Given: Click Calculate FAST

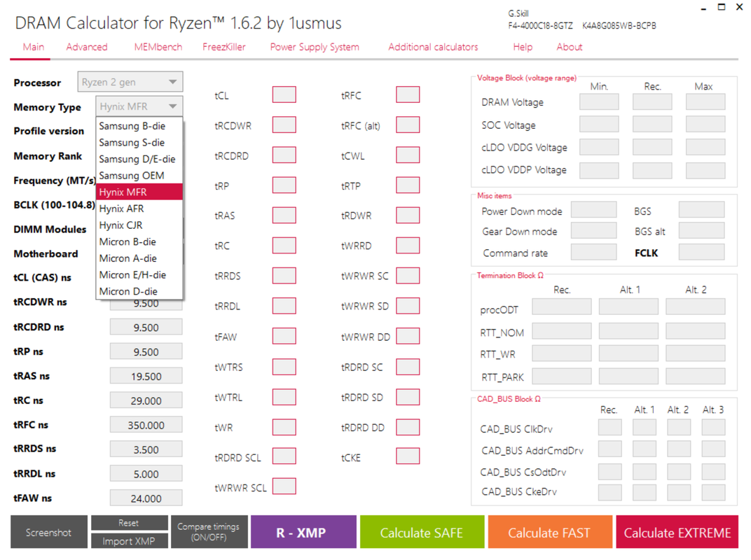Looking at the screenshot, I should 550,532.
